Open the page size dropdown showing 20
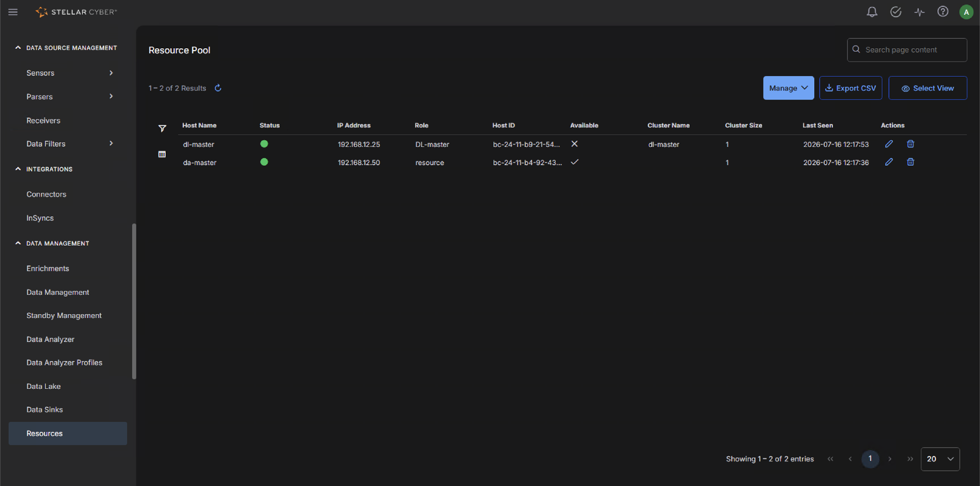This screenshot has height=486, width=980. [940, 459]
